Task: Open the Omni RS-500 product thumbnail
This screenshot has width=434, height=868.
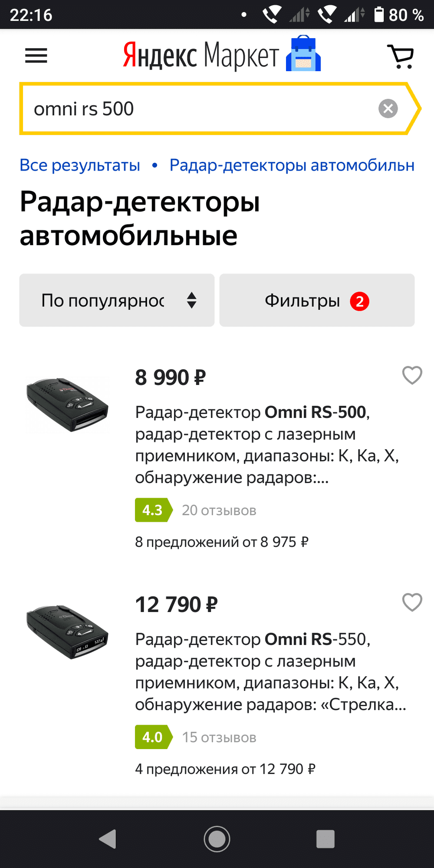Action: point(67,404)
